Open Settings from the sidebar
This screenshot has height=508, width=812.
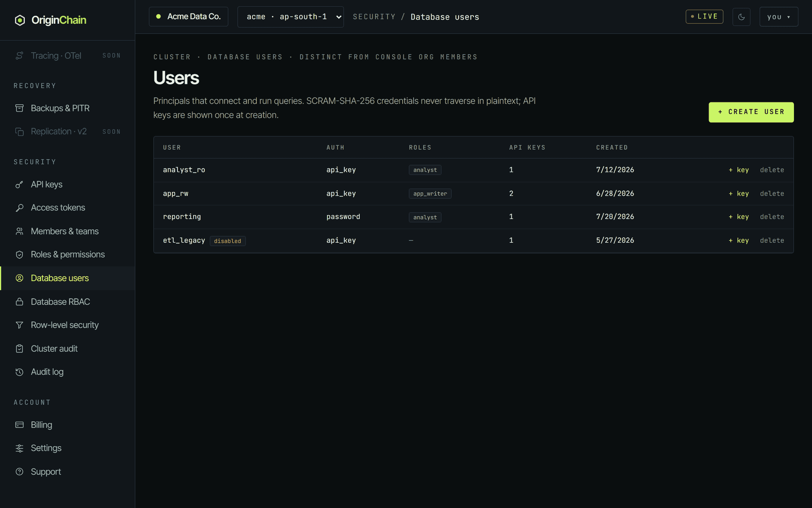pyautogui.click(x=68, y=448)
